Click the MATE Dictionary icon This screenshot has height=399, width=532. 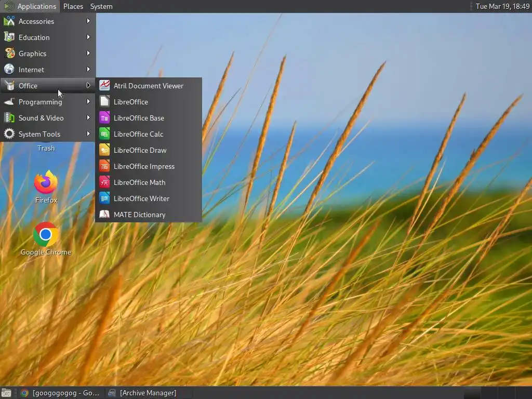(x=104, y=215)
